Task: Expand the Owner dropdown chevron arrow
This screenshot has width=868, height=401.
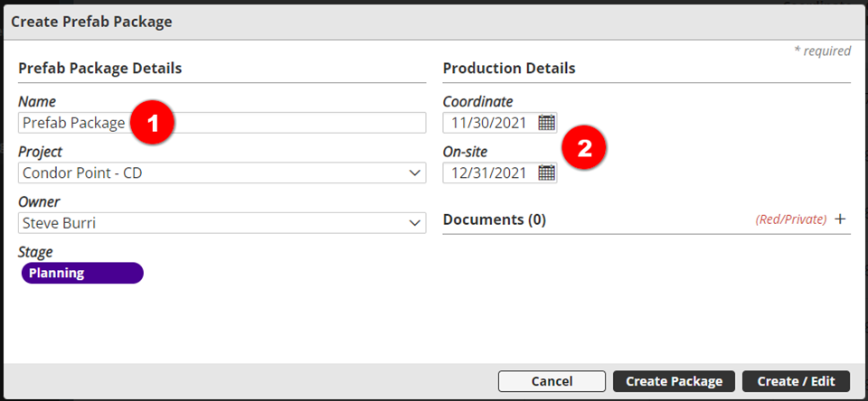Action: coord(415,222)
